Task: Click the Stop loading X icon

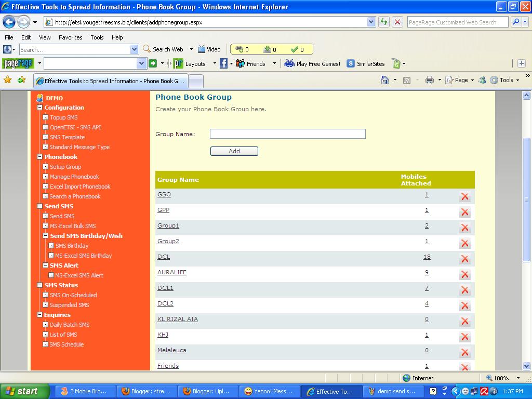Action: tap(397, 22)
